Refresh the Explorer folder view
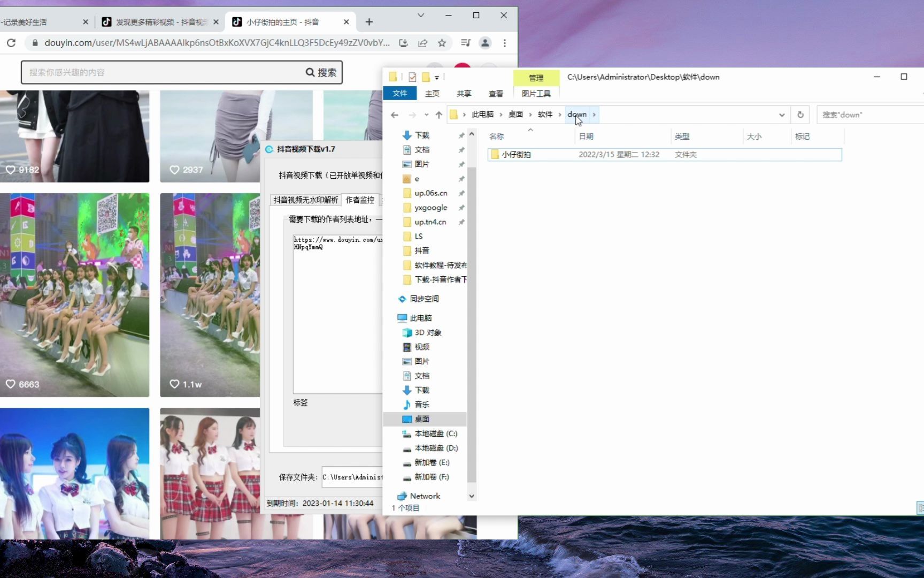 [800, 115]
